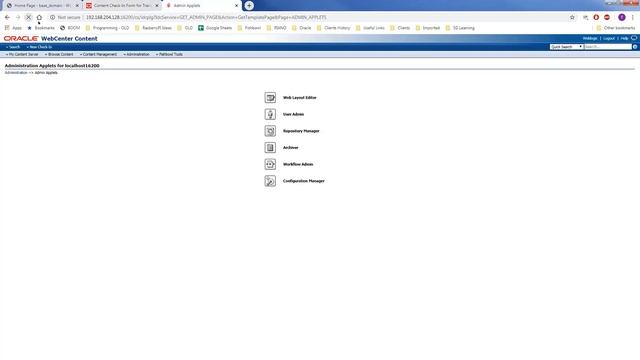640x360 pixels.
Task: Open the Web Layout Editor applet icon
Action: pos(270,98)
